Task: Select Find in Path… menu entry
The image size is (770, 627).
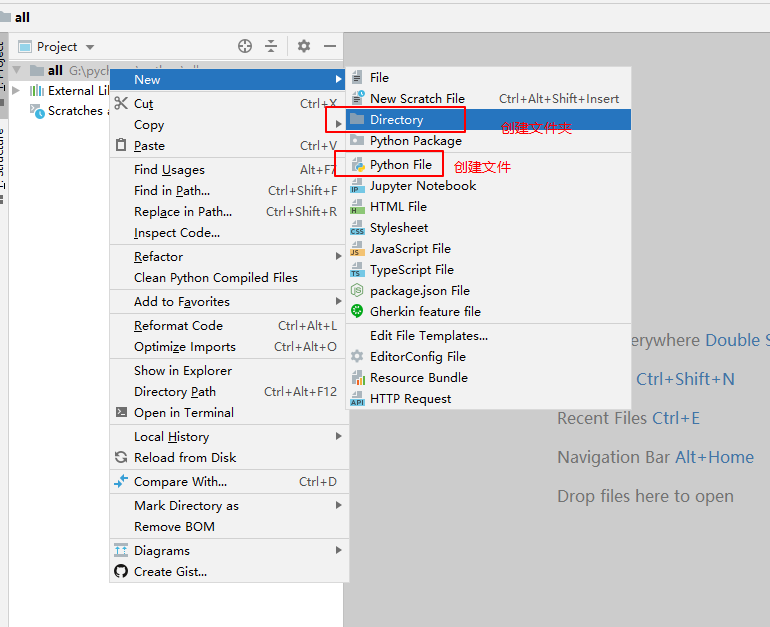Action: 229,191
